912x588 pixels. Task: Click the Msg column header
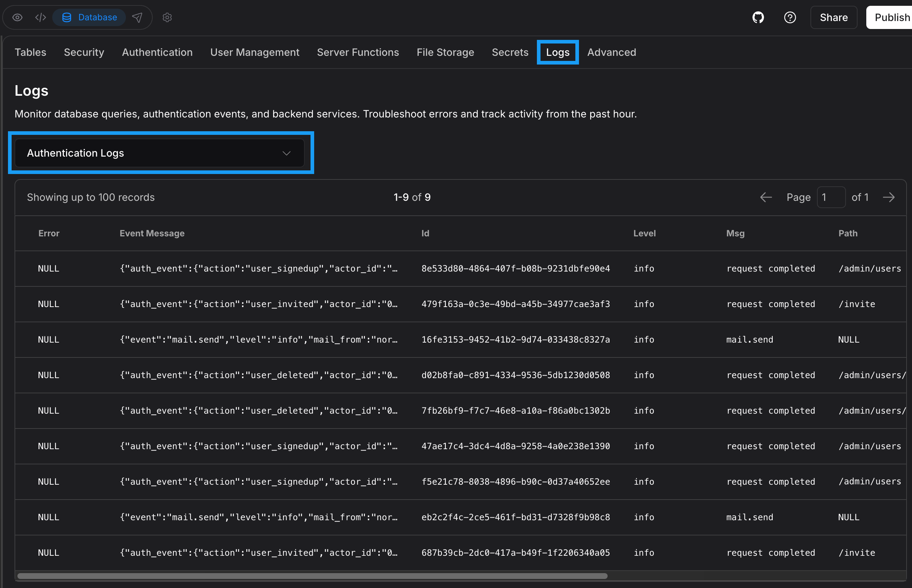tap(735, 233)
